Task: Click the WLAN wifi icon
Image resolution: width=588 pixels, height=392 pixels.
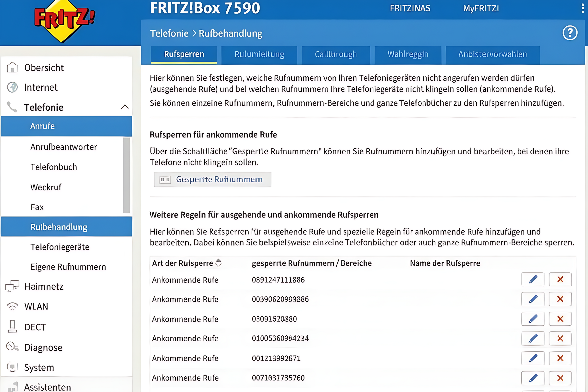Action: (12, 306)
